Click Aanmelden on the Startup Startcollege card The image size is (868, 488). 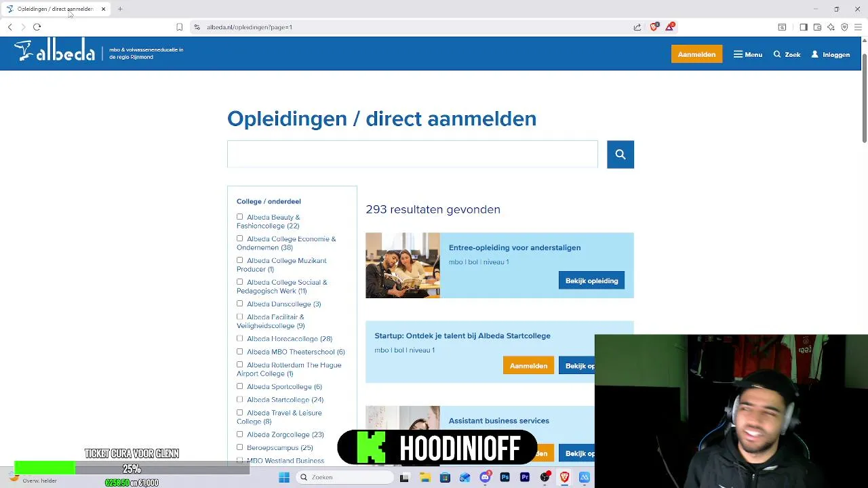coord(528,366)
